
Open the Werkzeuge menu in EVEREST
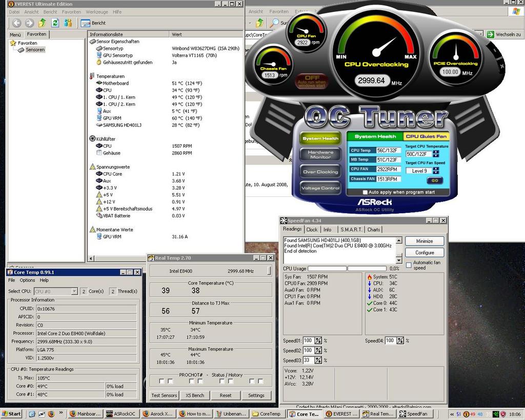tap(96, 12)
